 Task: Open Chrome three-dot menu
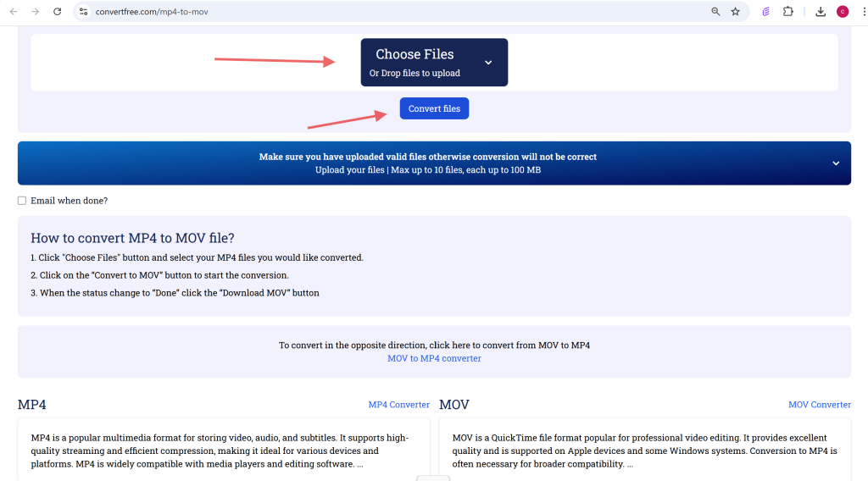tap(864, 12)
